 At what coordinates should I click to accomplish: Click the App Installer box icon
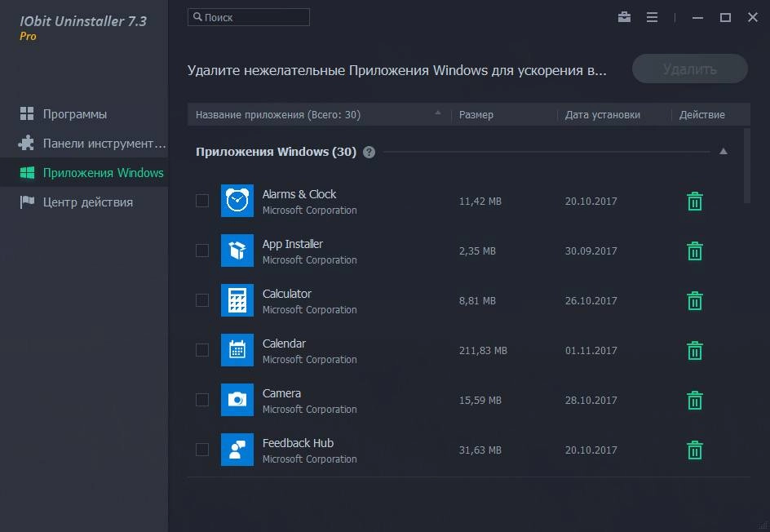point(237,250)
